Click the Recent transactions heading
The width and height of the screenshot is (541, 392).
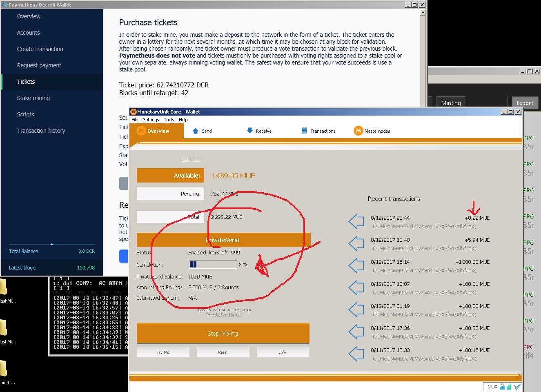coord(394,199)
